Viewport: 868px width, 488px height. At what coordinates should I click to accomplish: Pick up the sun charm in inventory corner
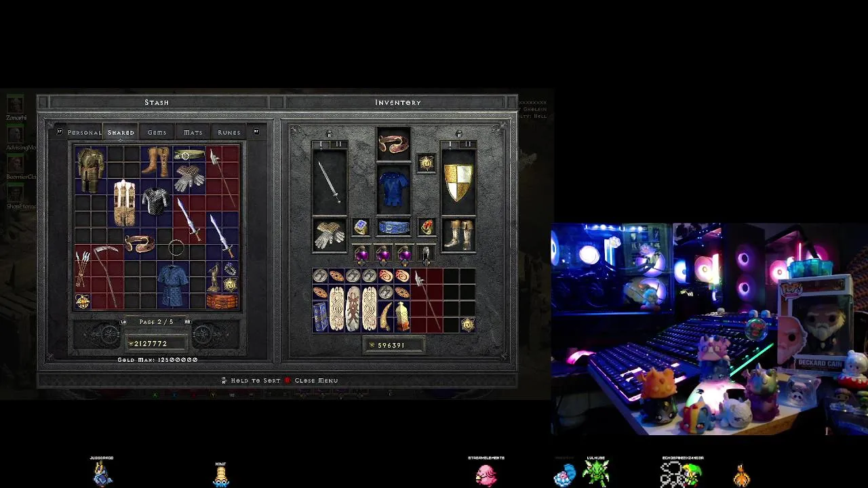click(467, 325)
